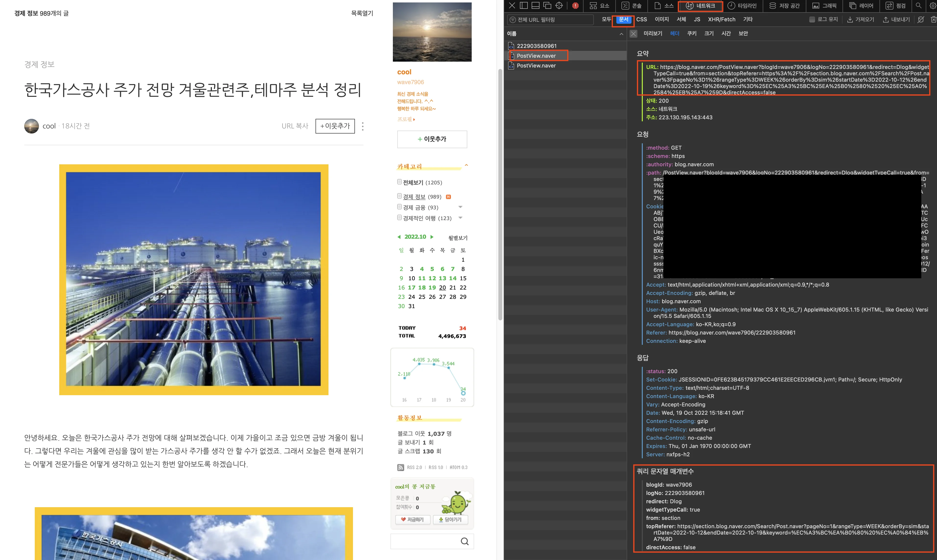This screenshot has height=560, width=937.
Task: Switch to the 타임라인 tab
Action: point(742,6)
